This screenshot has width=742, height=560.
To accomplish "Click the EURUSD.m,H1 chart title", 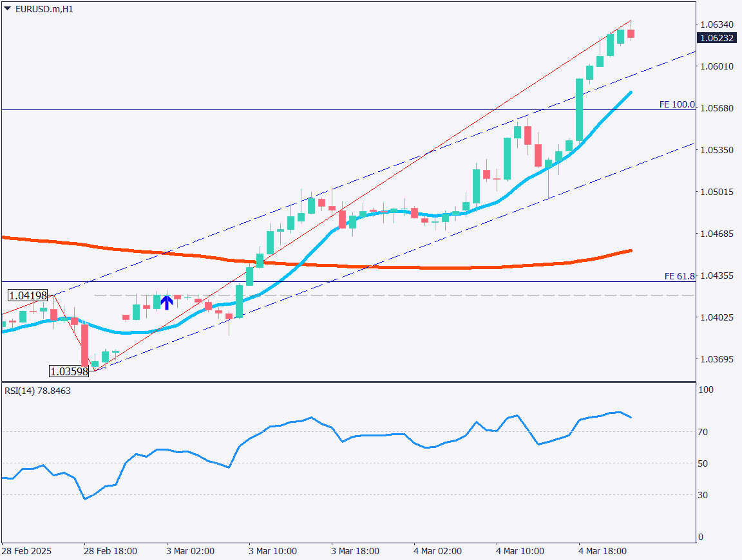I will (x=44, y=10).
